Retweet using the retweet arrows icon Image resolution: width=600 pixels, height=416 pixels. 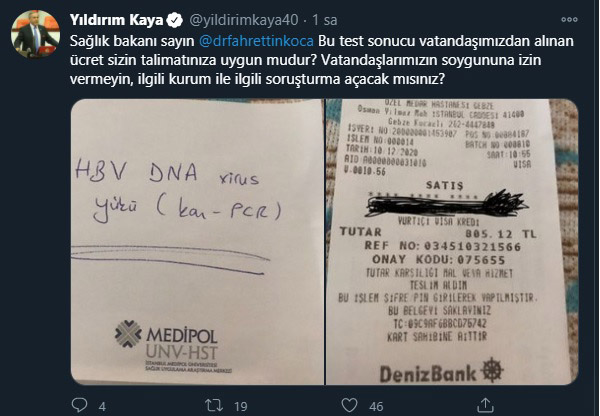[x=214, y=405]
